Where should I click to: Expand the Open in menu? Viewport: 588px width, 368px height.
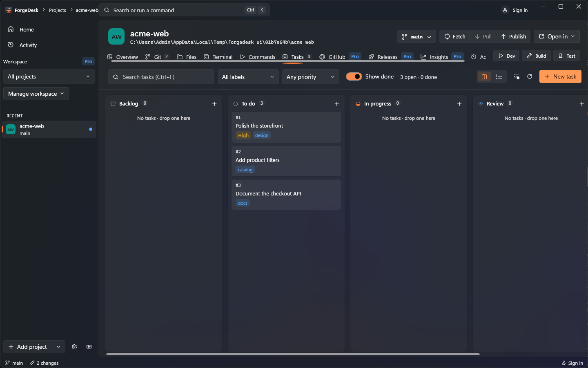pyautogui.click(x=557, y=36)
